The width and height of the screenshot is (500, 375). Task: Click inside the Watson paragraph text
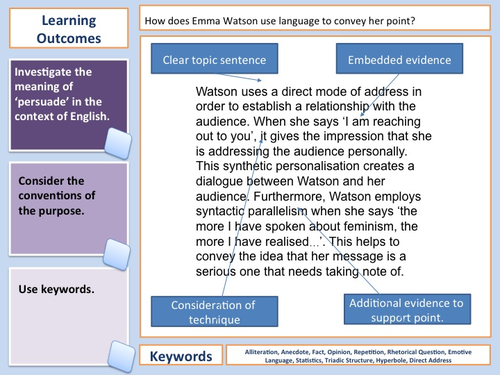[x=313, y=182]
